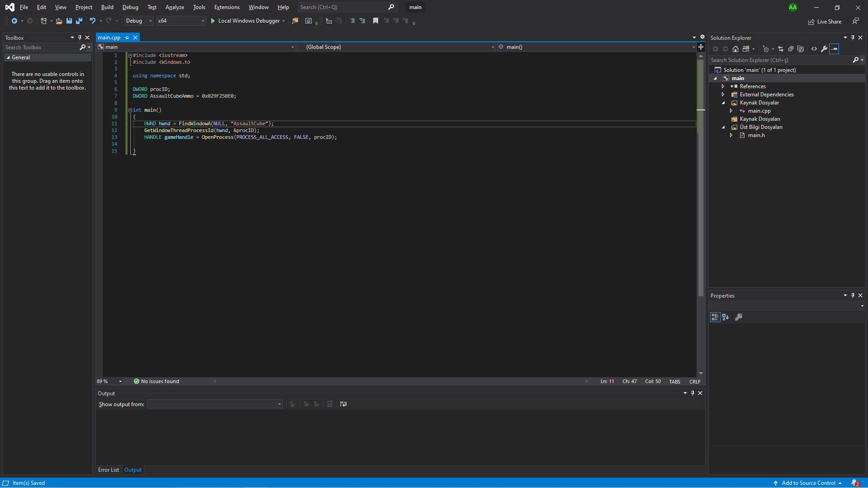Collapse the main() function outline marker
868x488 pixels.
(130, 110)
